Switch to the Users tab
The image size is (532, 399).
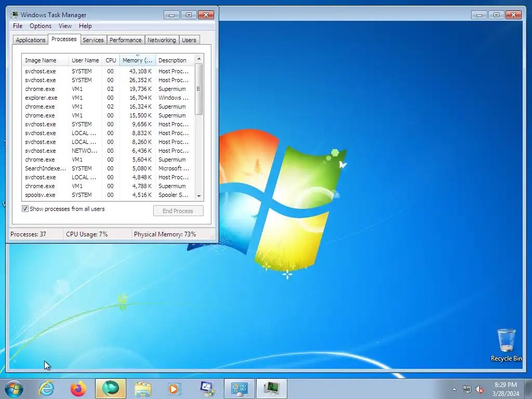pyautogui.click(x=189, y=40)
